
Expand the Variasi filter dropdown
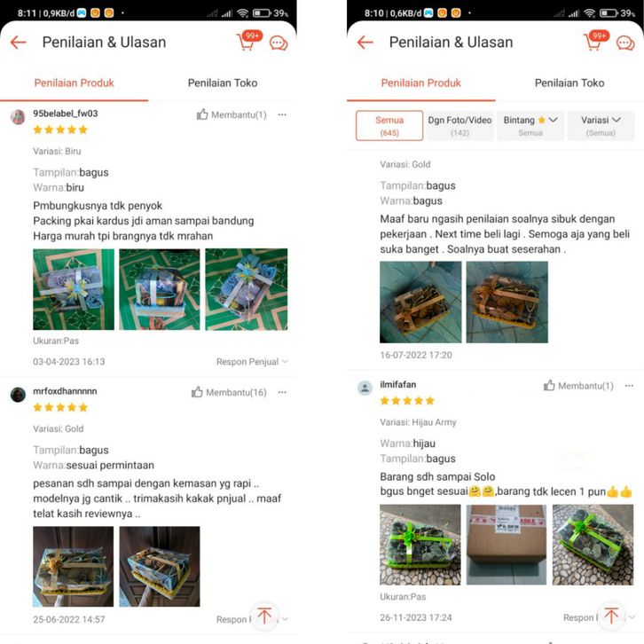(x=601, y=126)
